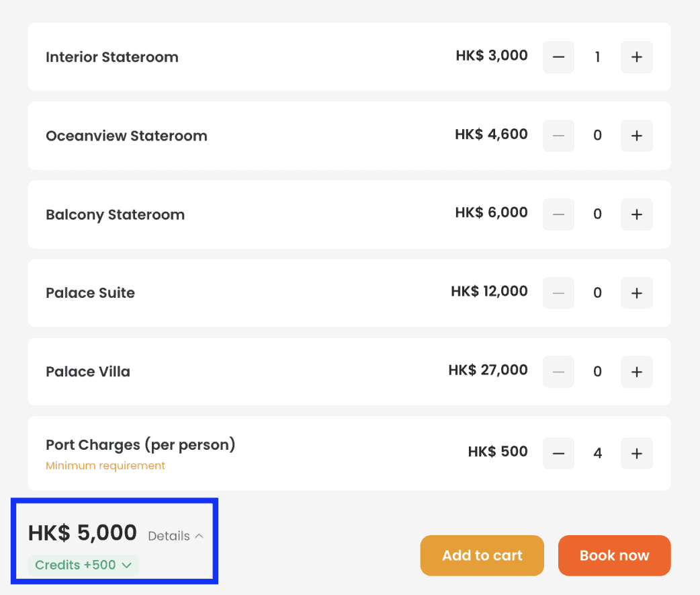Click the Oceanview Stateroom minus button
Viewport: 700px width, 595px height.
tap(558, 136)
